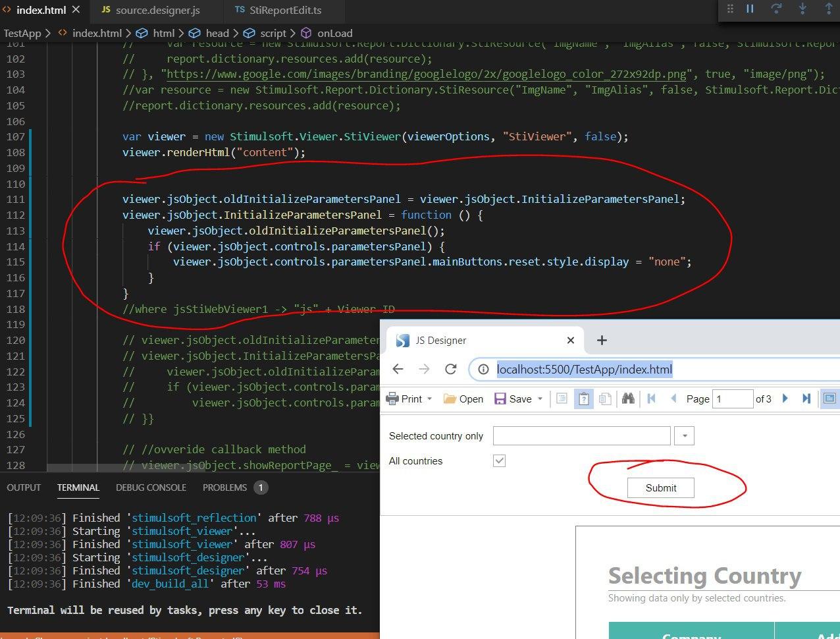Go to the next report page

tap(785, 399)
